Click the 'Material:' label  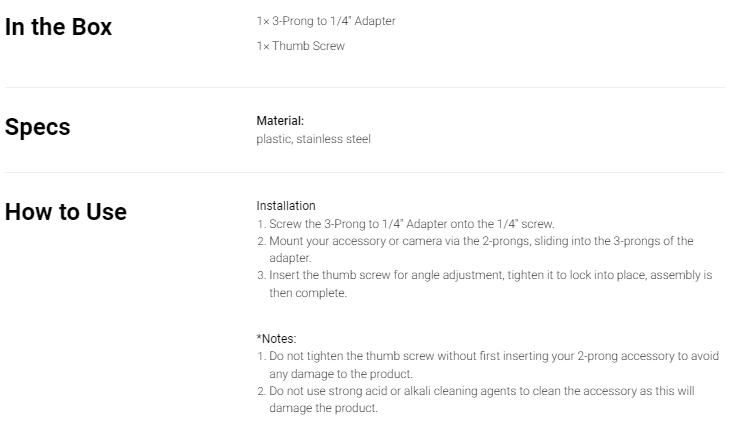coord(280,121)
